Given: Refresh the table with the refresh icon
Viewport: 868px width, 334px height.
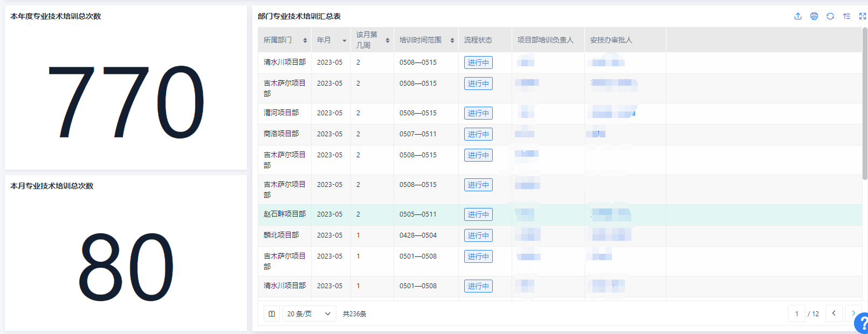Looking at the screenshot, I should tap(830, 16).
